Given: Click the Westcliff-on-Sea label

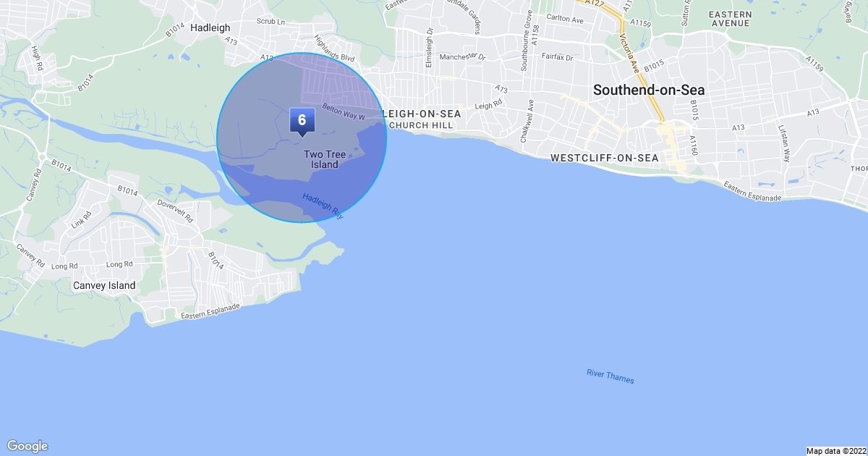Looking at the screenshot, I should click(604, 157).
